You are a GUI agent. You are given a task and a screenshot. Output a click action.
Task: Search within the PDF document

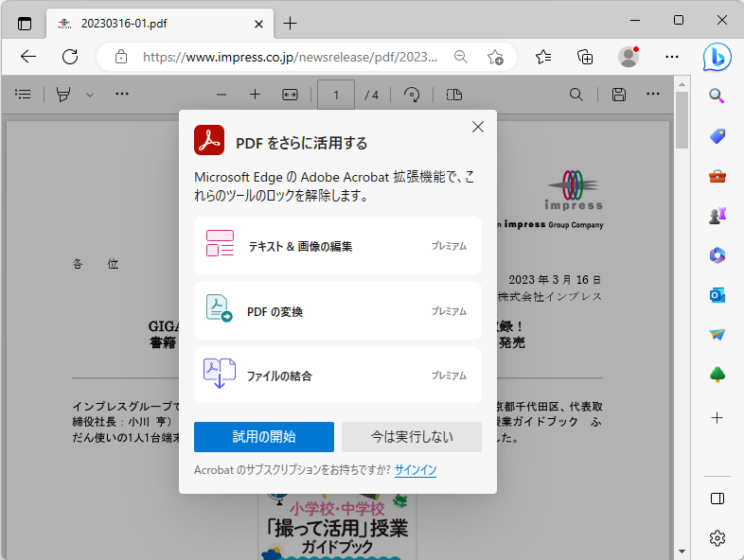coord(576,95)
